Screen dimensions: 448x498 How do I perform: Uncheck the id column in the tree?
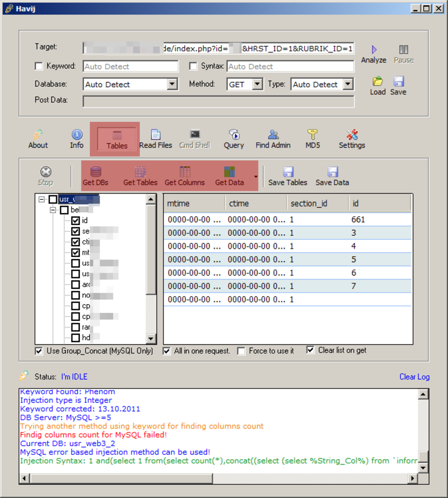(x=76, y=221)
